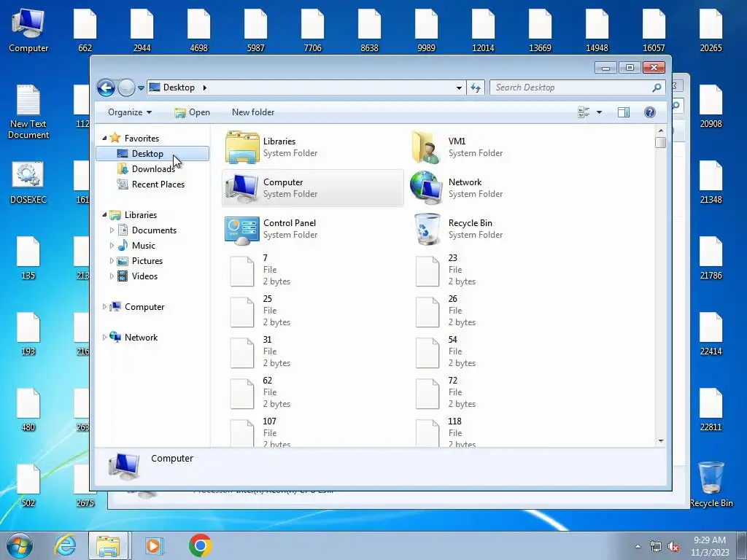The width and height of the screenshot is (747, 560).
Task: Select Computer system folder in file list
Action: [312, 188]
